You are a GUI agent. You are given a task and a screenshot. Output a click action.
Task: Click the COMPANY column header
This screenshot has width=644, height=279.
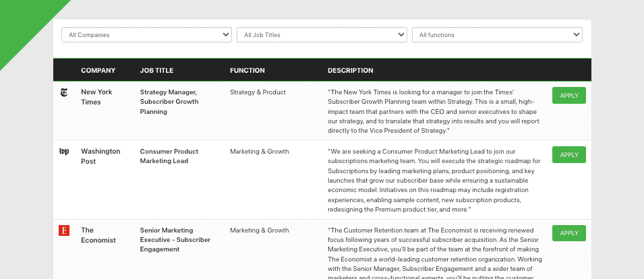click(x=98, y=71)
